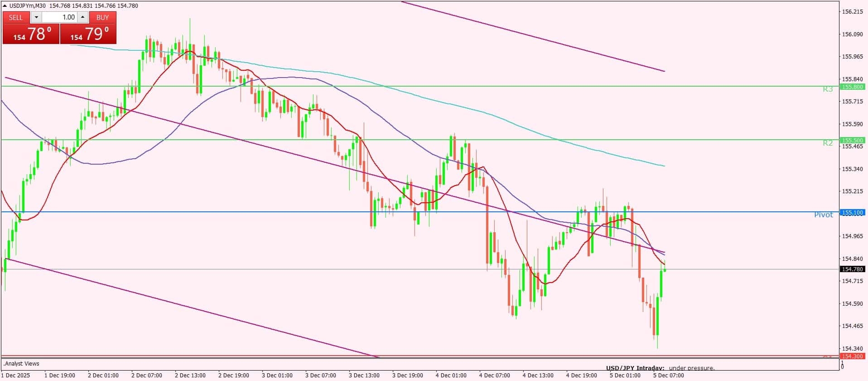
Task: Click the 154.715 price scale value
Action: 852,281
